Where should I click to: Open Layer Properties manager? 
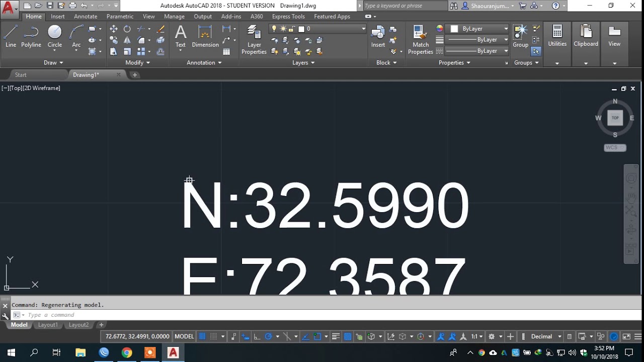click(254, 40)
